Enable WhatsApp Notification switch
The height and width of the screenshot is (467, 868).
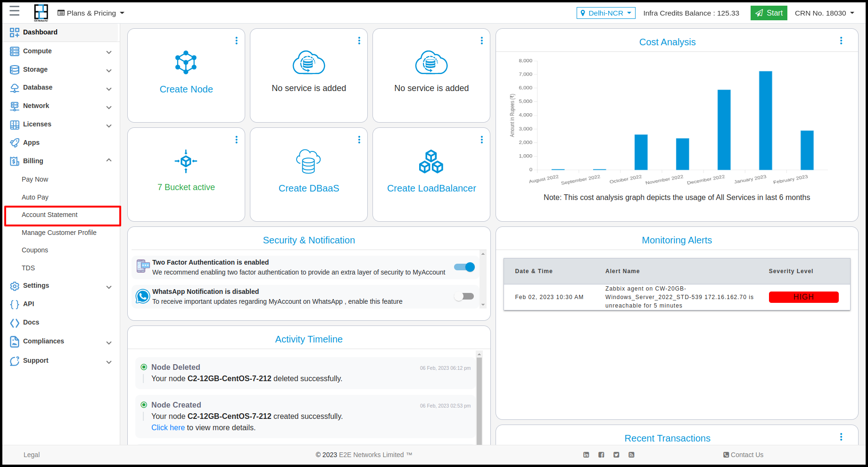464,296
